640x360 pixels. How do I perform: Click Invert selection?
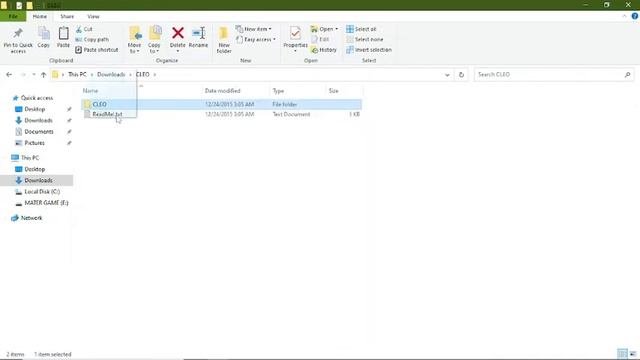click(369, 49)
